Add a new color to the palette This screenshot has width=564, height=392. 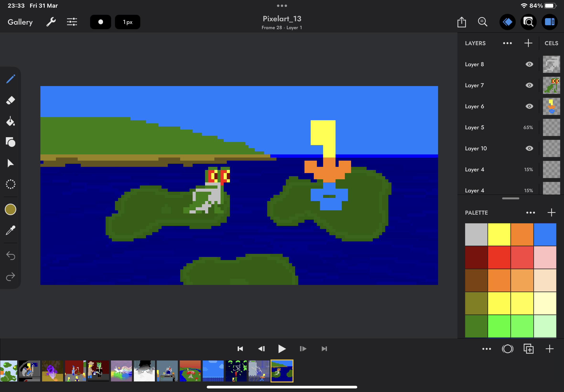(x=551, y=213)
